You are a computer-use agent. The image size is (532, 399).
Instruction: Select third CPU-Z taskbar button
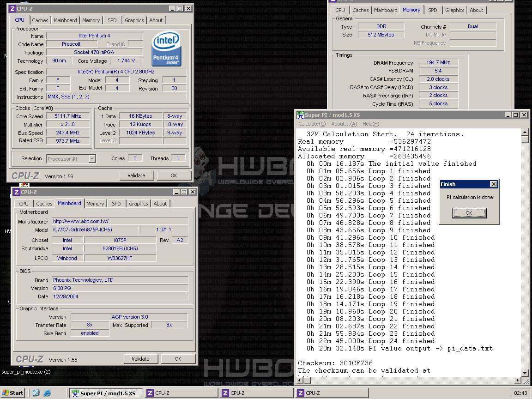tap(332, 393)
